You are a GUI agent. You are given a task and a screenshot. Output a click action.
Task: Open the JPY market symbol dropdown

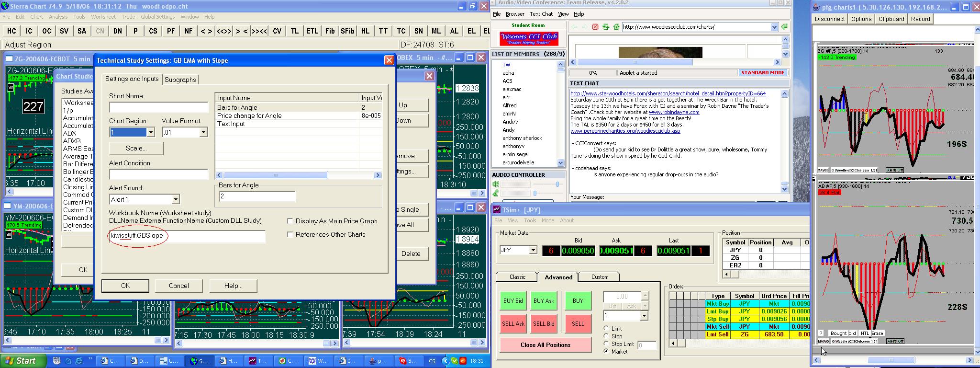[533, 250]
